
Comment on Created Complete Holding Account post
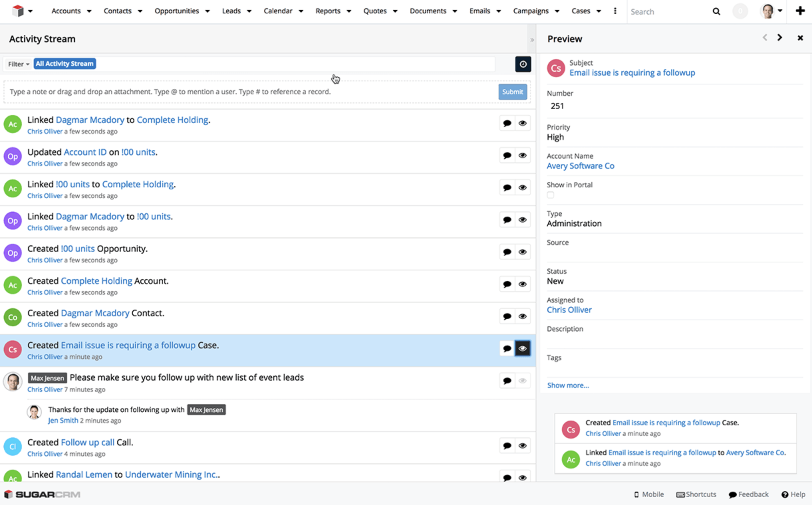point(507,284)
